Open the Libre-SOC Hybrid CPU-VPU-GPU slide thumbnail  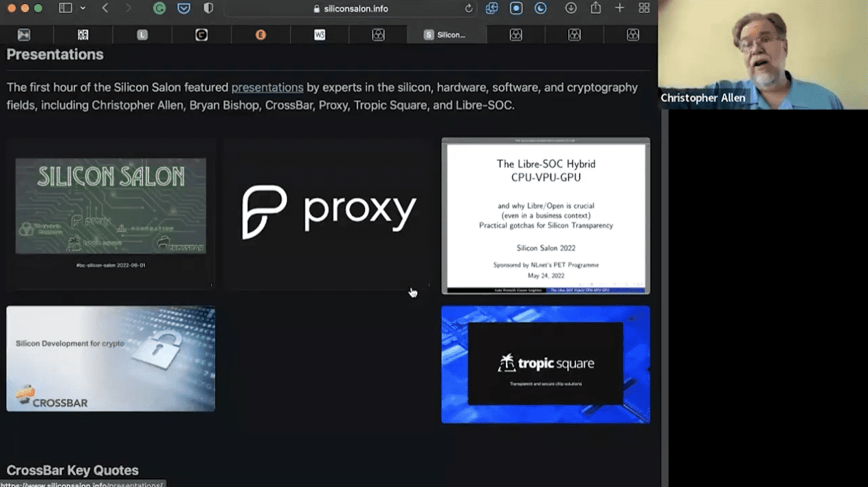point(546,216)
